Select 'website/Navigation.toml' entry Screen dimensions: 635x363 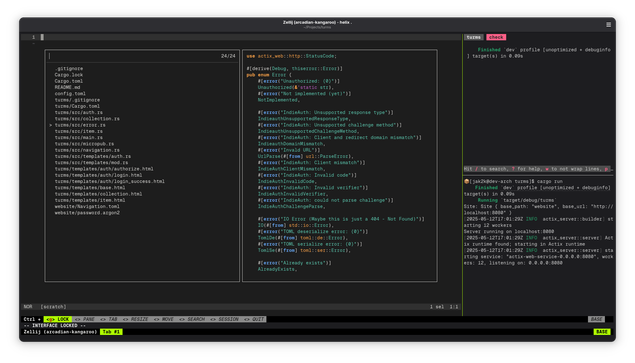87,207
